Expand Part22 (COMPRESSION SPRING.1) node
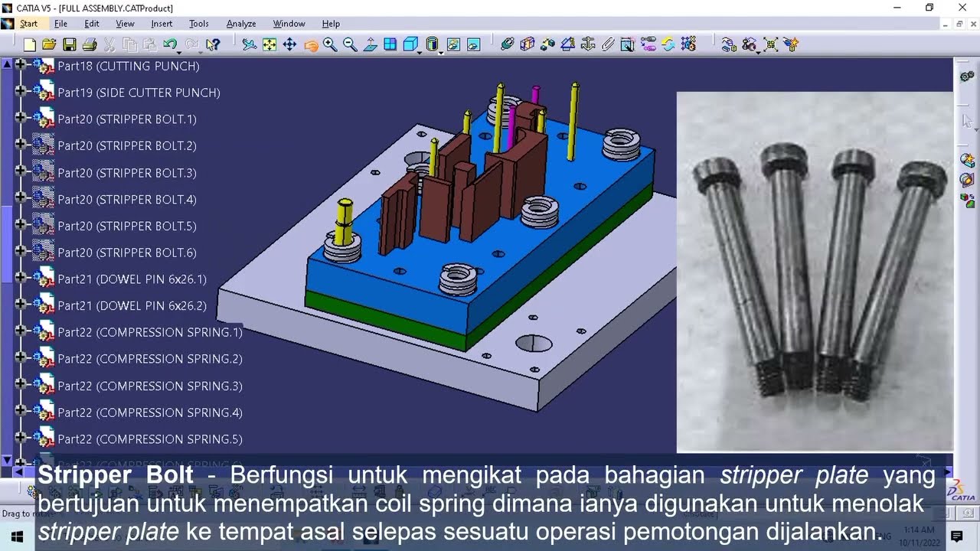This screenshot has width=980, height=551. pos(20,331)
